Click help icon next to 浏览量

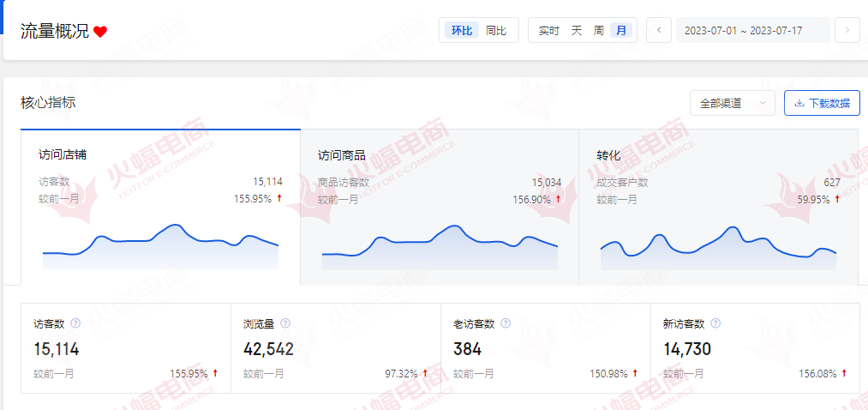(285, 323)
